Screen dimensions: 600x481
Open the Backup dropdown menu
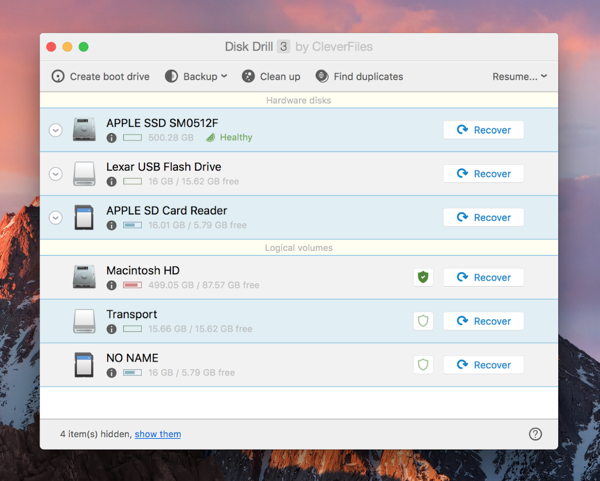196,77
